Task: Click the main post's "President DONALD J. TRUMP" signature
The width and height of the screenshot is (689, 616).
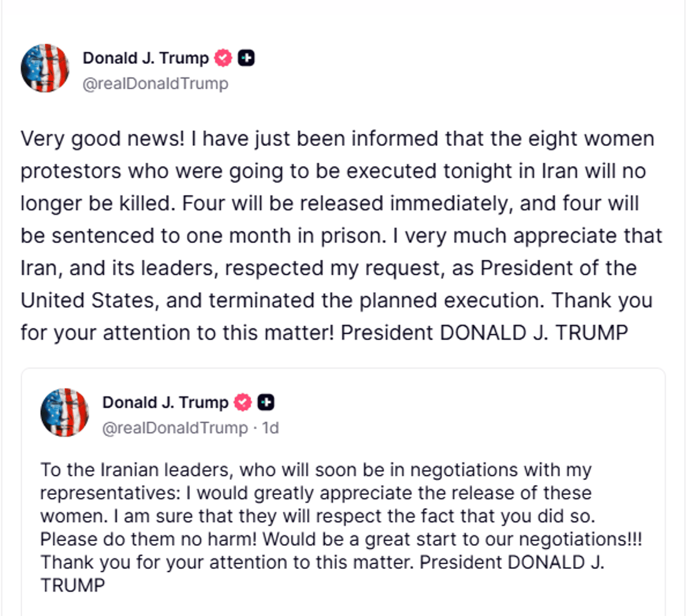Action: 484,333
